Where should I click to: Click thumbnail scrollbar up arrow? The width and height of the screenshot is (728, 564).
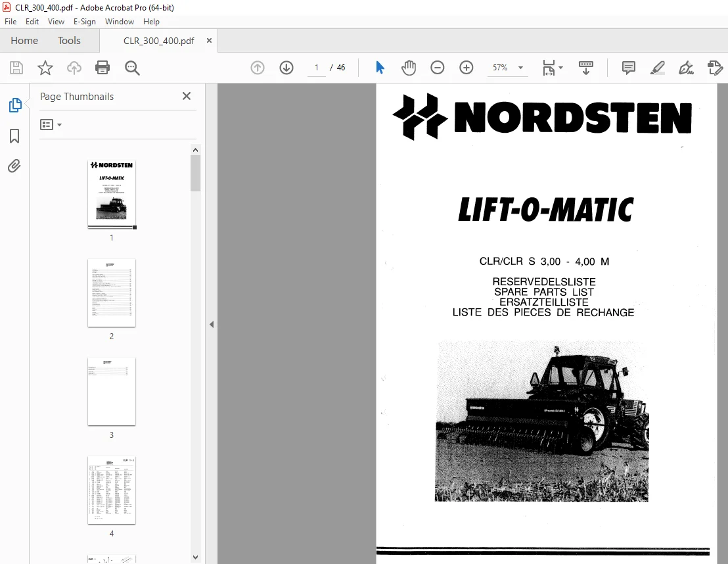coord(195,150)
